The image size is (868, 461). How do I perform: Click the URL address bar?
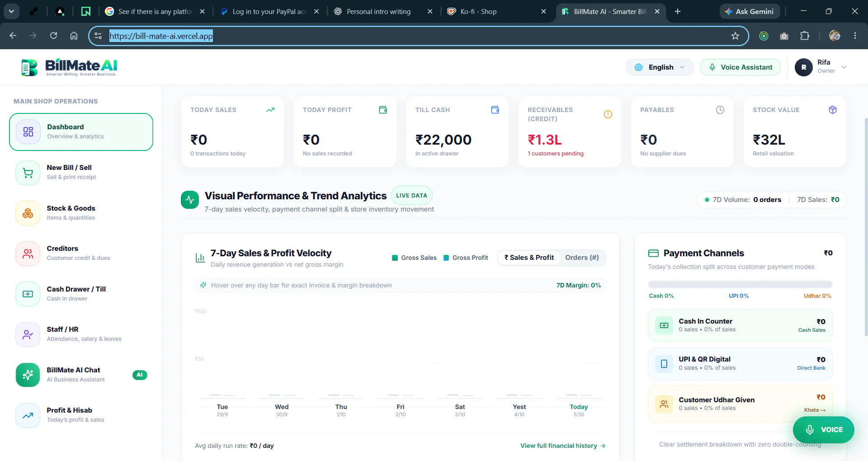(418, 36)
